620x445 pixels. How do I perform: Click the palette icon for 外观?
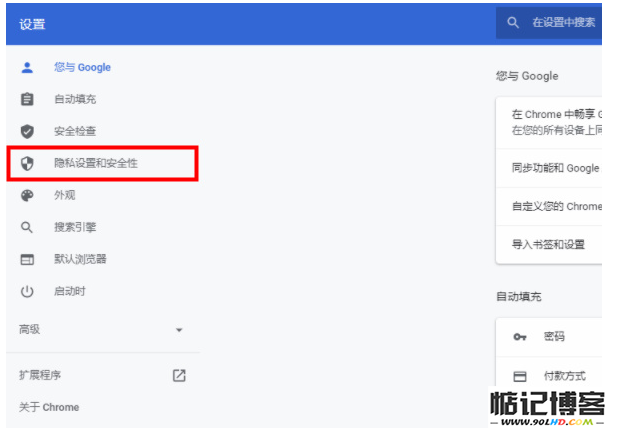click(x=27, y=195)
